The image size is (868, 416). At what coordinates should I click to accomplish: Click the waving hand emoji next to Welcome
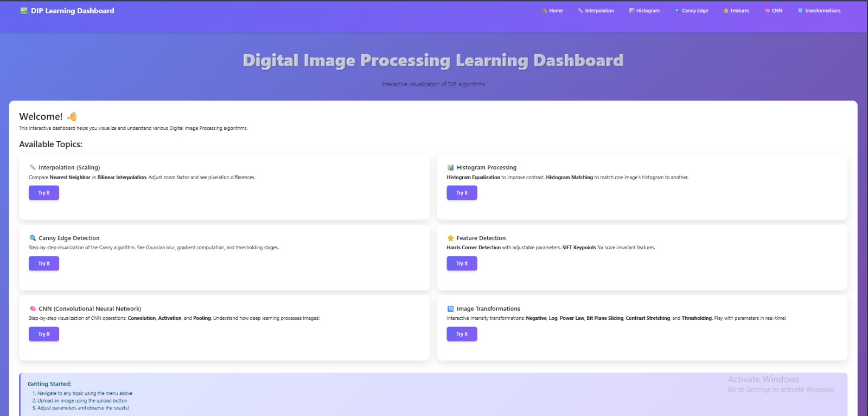tap(72, 117)
